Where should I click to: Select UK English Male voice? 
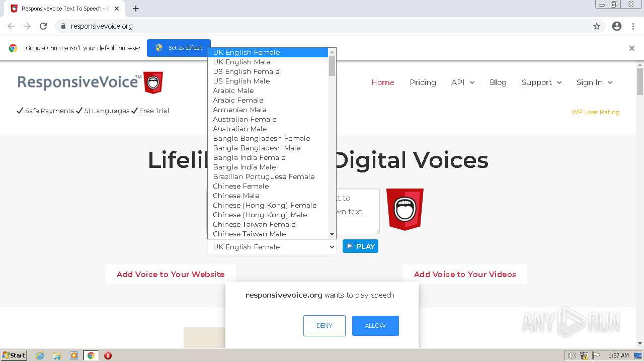click(268, 62)
